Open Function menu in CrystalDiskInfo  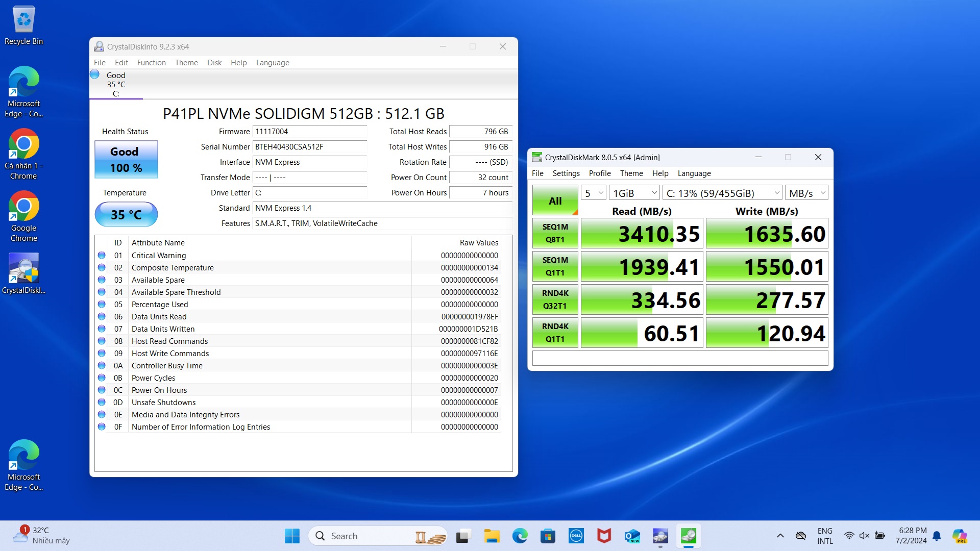(x=152, y=62)
